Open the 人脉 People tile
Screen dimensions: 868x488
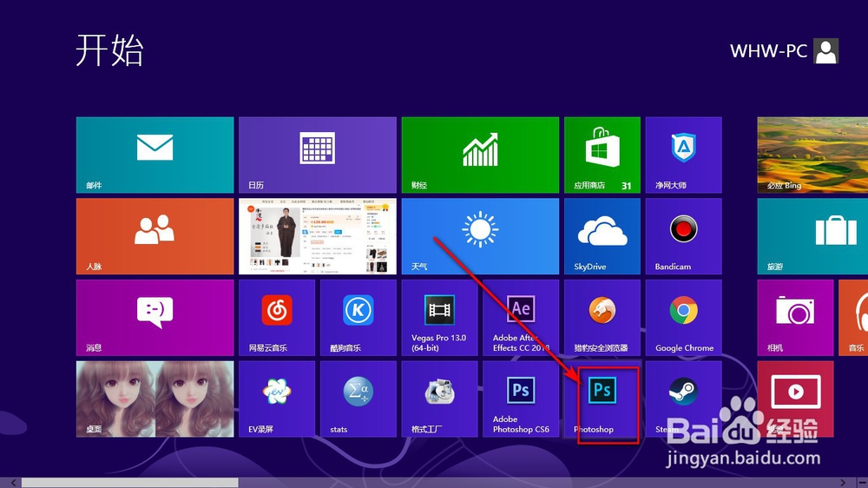(155, 236)
